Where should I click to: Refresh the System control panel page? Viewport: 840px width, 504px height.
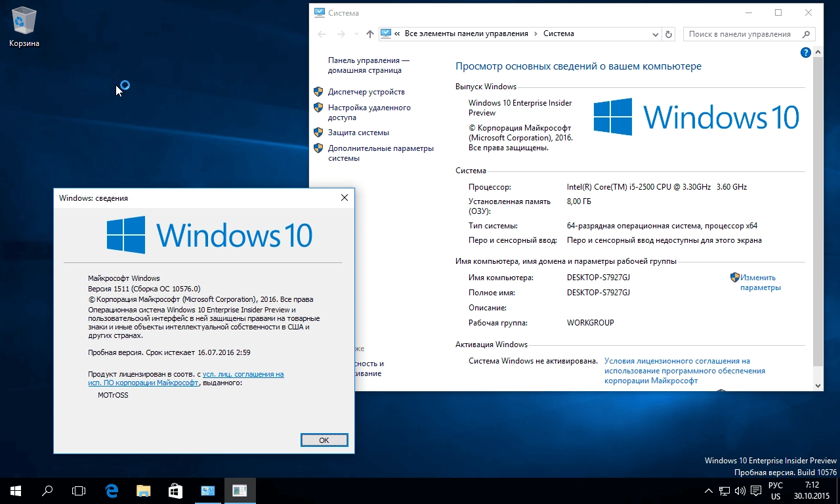[x=669, y=34]
